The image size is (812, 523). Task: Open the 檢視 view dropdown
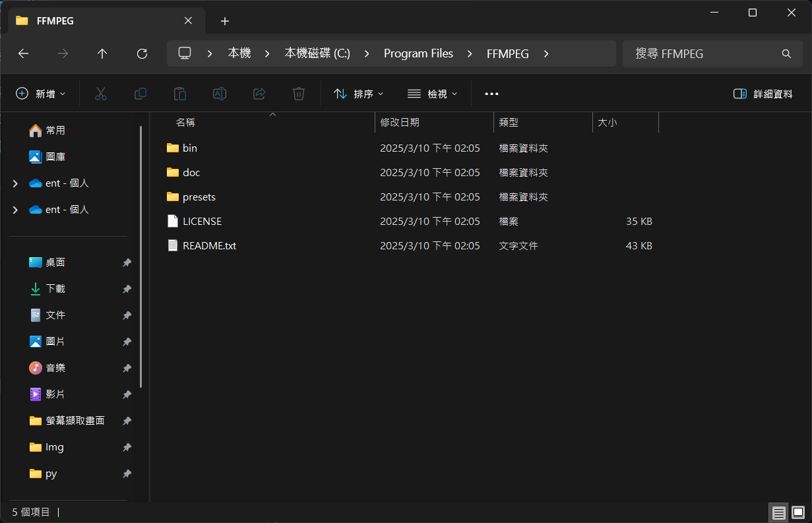click(x=433, y=94)
